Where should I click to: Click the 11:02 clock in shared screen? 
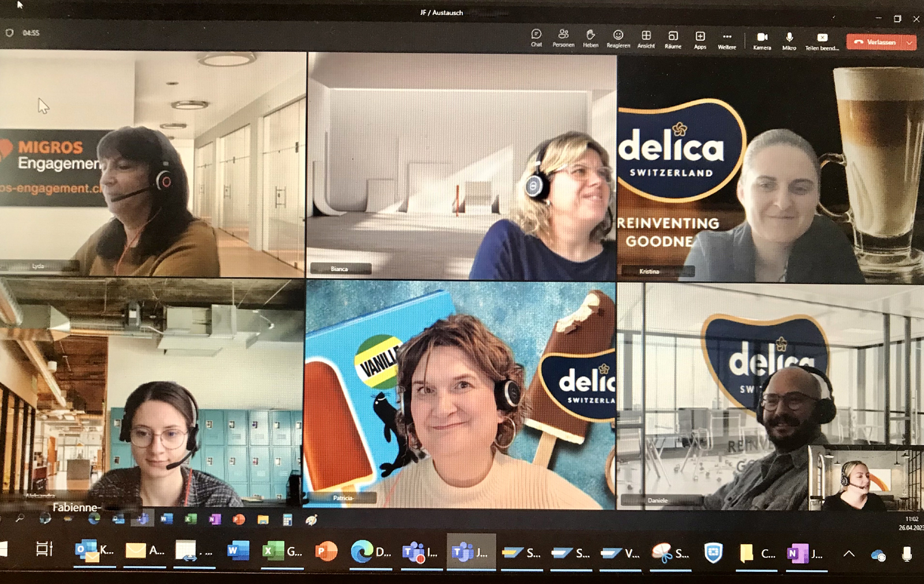pos(912,519)
